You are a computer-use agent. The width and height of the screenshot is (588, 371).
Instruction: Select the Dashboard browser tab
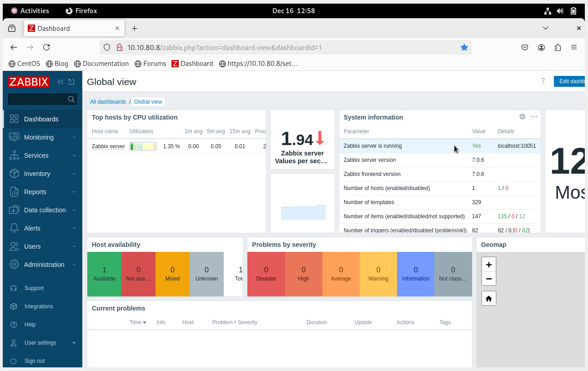tap(74, 28)
